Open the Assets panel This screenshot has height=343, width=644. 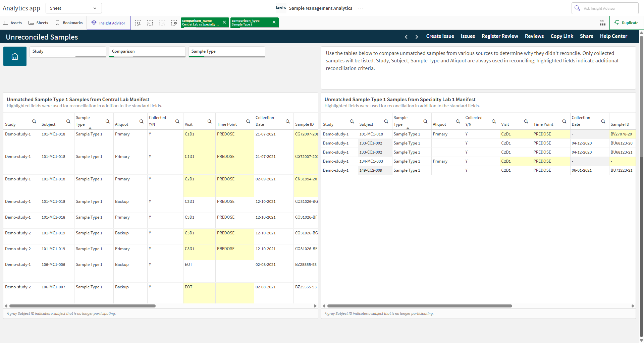12,23
